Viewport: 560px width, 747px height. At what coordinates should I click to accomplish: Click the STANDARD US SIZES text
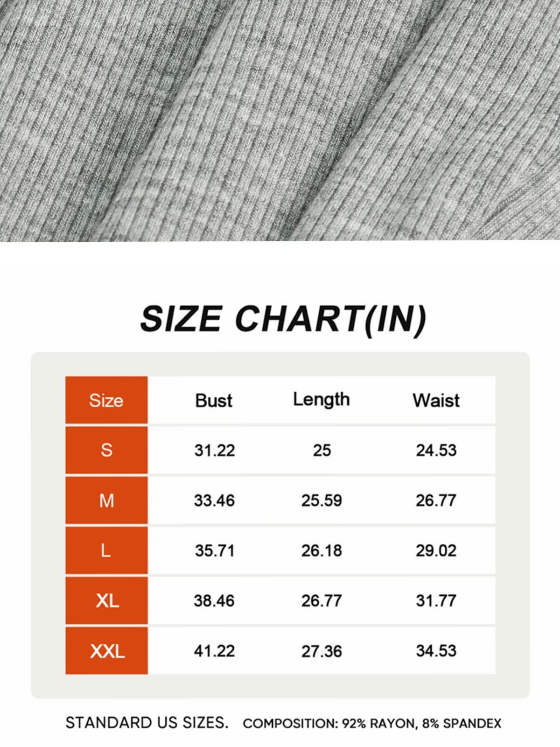[x=147, y=723]
